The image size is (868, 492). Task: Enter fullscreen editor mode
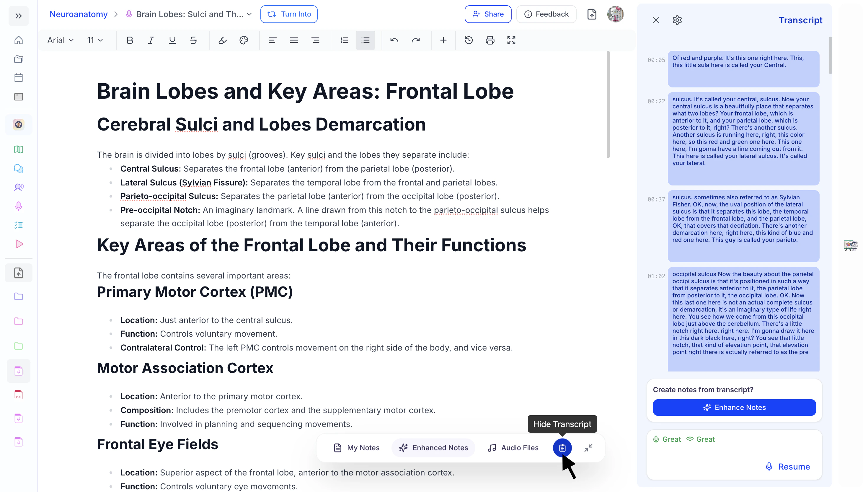(x=511, y=40)
